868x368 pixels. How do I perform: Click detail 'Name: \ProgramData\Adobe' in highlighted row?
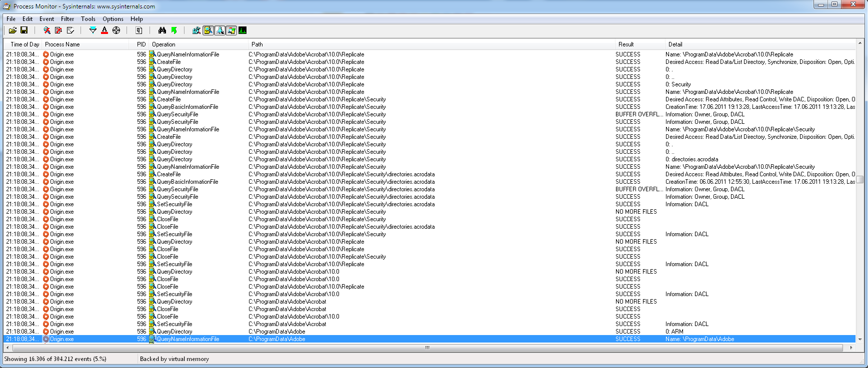tap(699, 339)
